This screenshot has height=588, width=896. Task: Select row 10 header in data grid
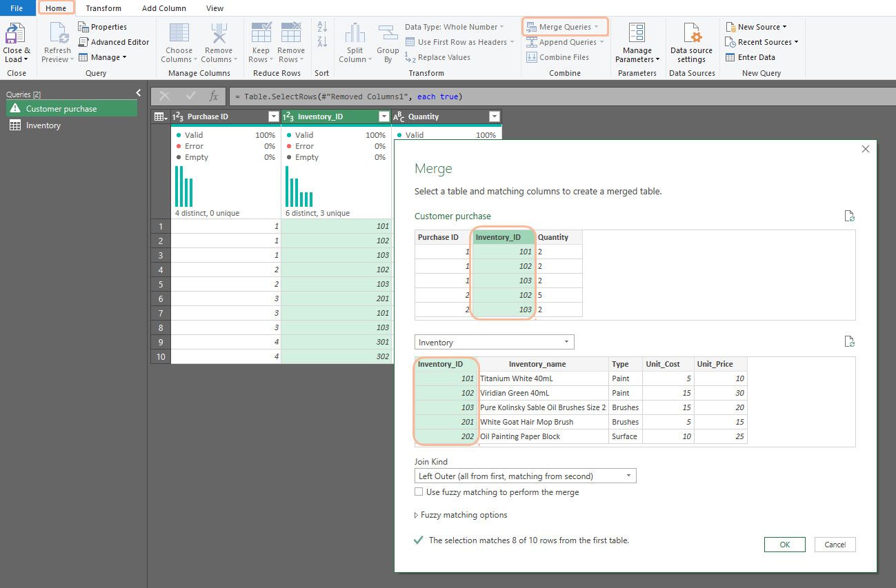point(161,356)
